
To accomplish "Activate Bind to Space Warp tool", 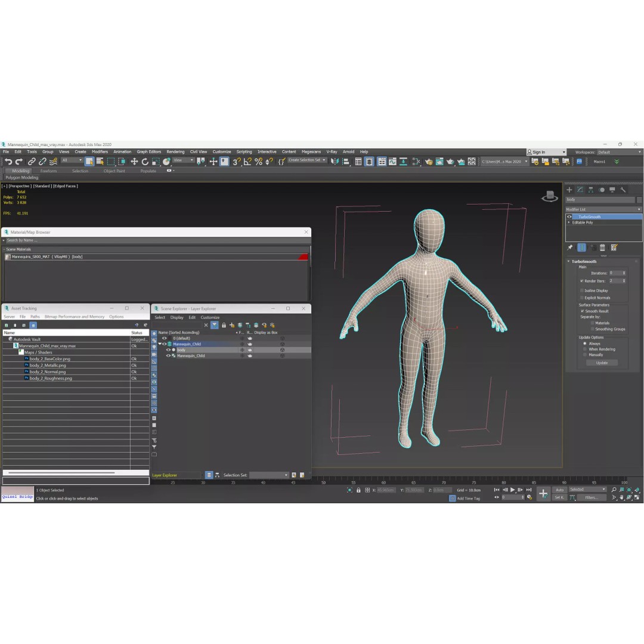I will 53,162.
